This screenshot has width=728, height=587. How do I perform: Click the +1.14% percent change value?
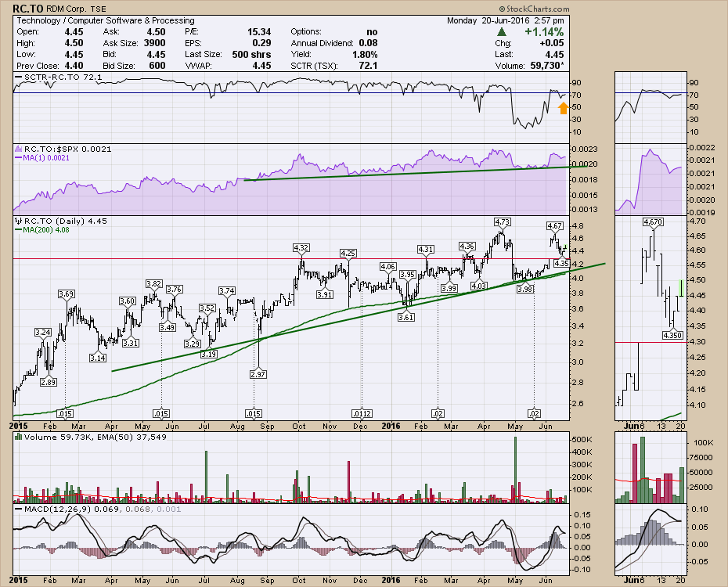pos(544,31)
